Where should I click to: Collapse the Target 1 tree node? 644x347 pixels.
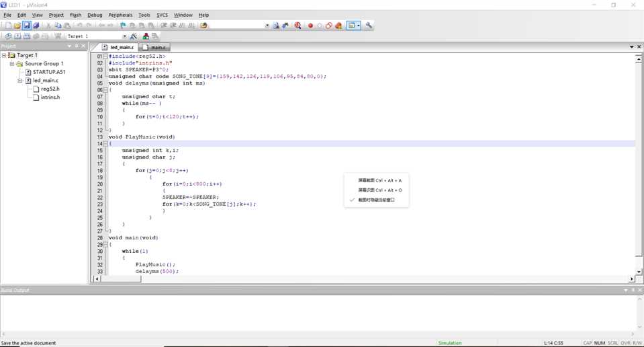[x=4, y=55]
